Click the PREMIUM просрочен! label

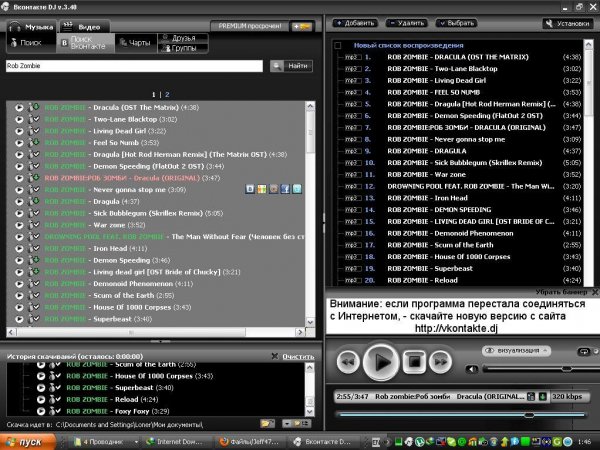[249, 26]
